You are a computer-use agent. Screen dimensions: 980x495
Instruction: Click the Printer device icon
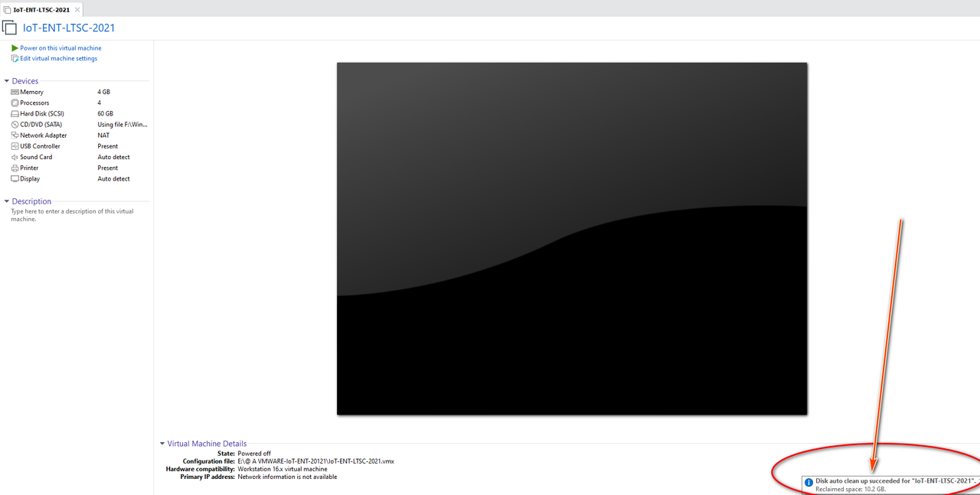pos(15,168)
